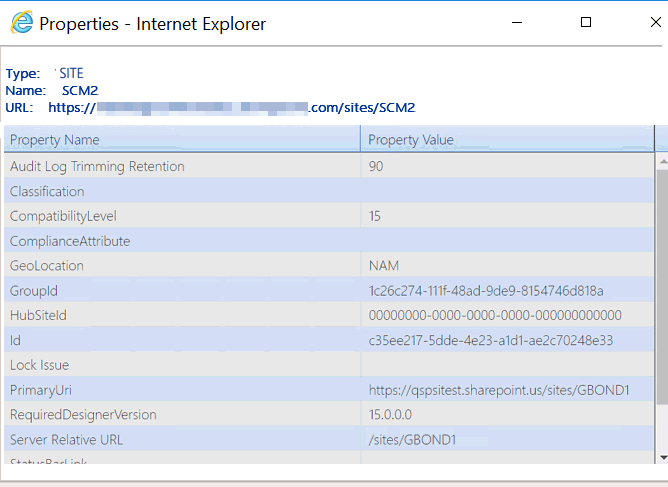Click the vertical scrollbar thumb
Image resolution: width=668 pixels, height=487 pixels.
click(662, 280)
